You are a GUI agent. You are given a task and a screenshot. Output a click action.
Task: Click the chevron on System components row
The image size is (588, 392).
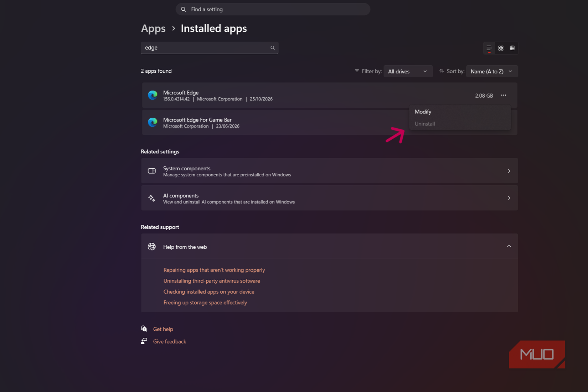pos(509,171)
